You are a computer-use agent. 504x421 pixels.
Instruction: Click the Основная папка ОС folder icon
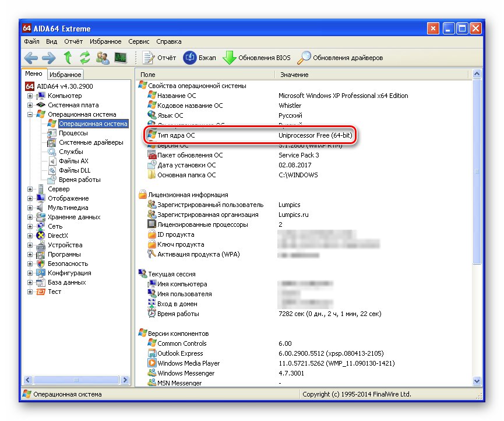(151, 175)
